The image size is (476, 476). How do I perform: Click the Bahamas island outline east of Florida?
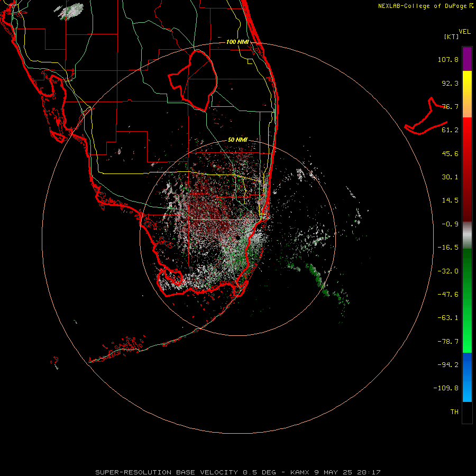pos(426,117)
